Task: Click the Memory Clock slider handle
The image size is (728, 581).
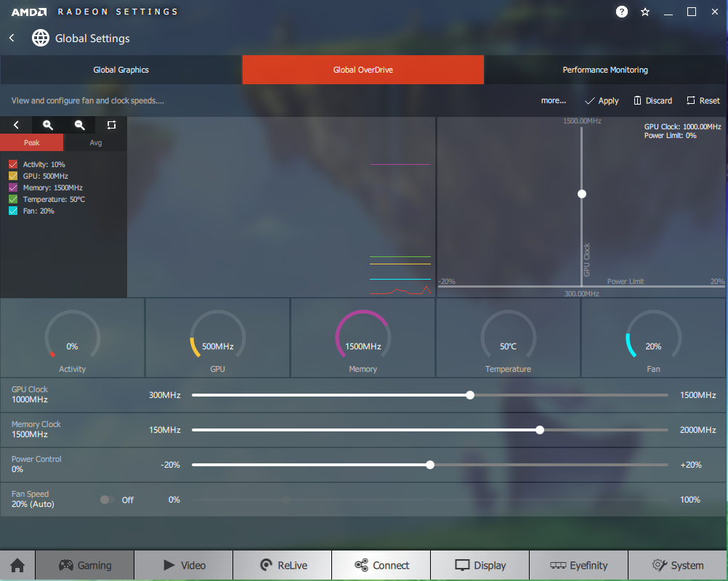Action: [x=540, y=430]
